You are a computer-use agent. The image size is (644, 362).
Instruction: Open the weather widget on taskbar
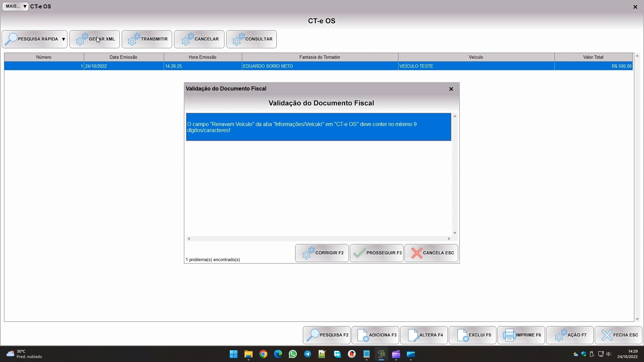tap(24, 354)
